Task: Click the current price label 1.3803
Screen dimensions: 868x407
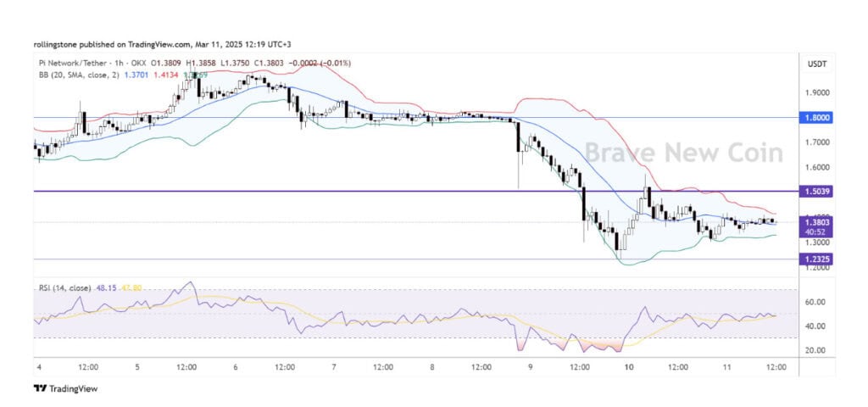Action: [x=816, y=222]
